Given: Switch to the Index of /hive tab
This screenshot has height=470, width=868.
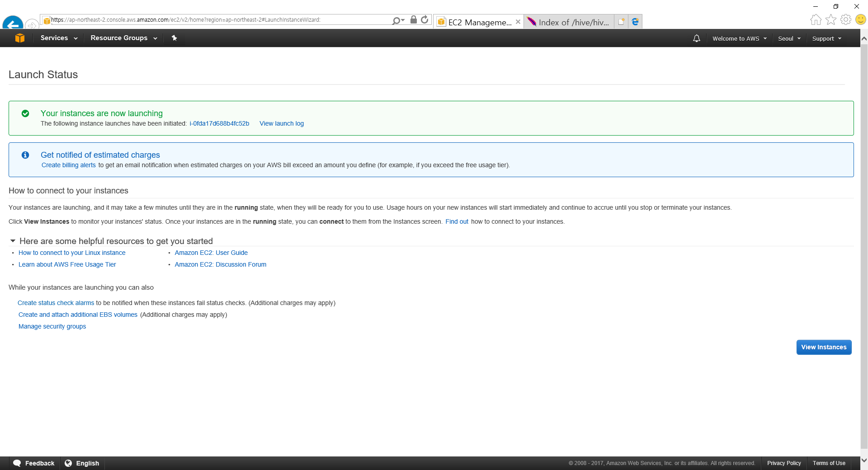Looking at the screenshot, I should [569, 22].
